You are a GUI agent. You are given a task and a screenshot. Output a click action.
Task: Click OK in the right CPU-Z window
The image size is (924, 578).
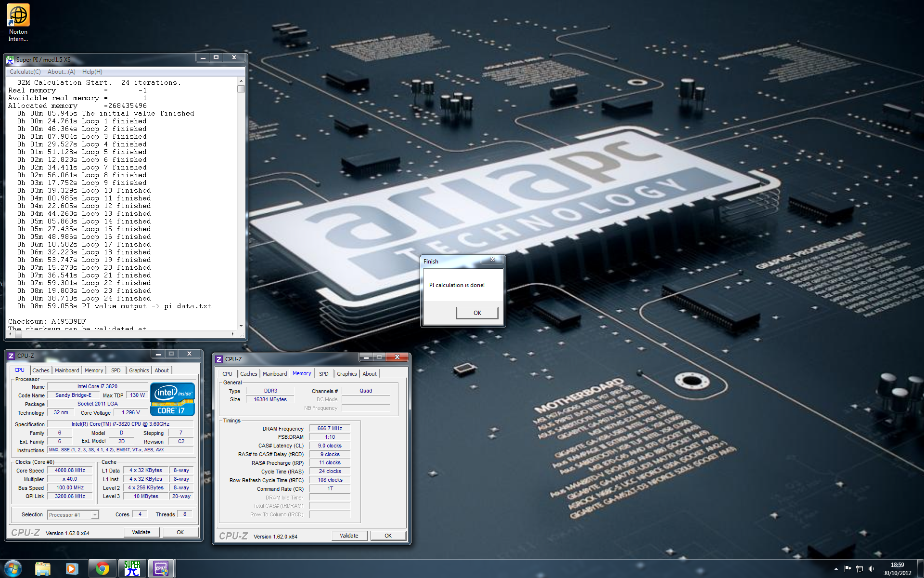tap(388, 536)
